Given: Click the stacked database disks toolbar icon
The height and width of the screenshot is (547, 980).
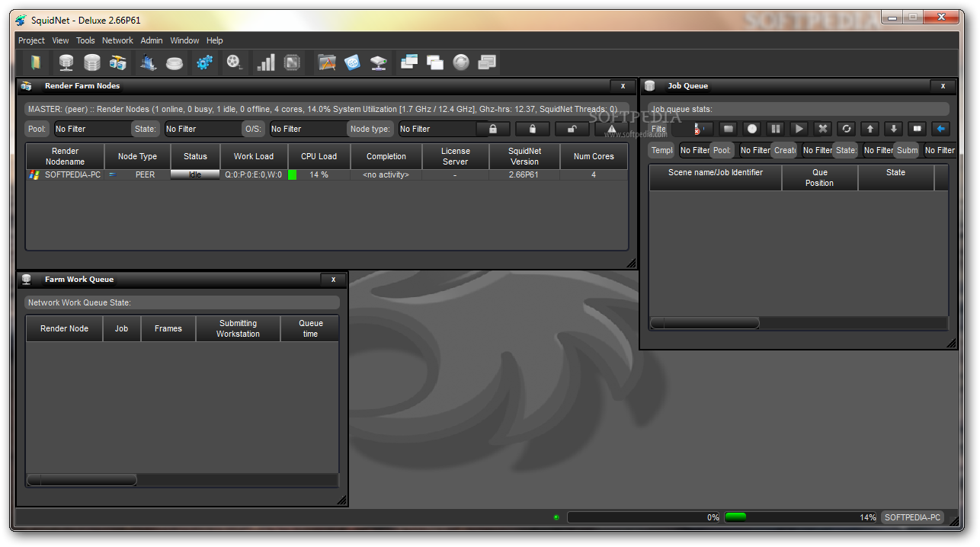Looking at the screenshot, I should (92, 62).
